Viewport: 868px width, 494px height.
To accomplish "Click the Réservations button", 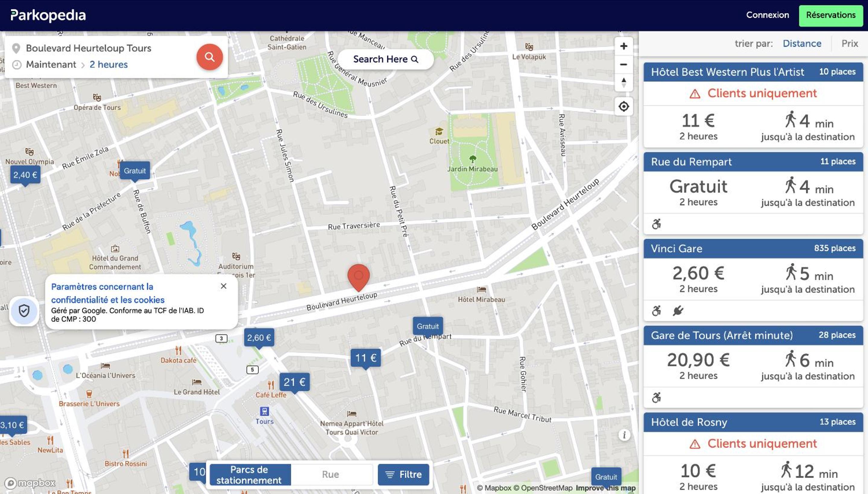I will 831,15.
